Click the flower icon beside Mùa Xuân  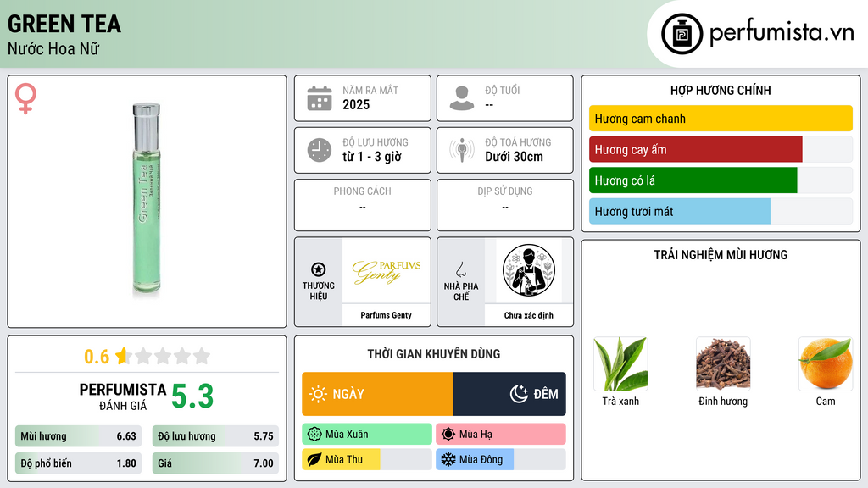pos(314,435)
